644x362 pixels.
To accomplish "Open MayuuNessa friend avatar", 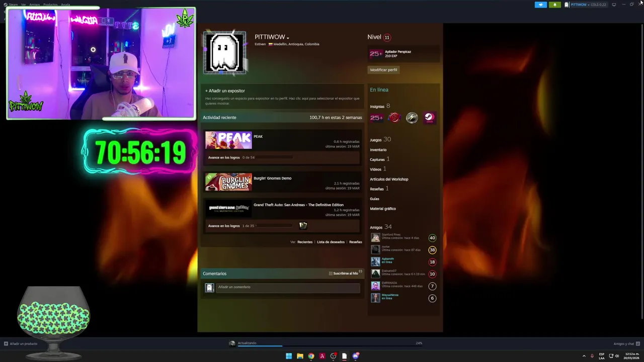I will [375, 298].
